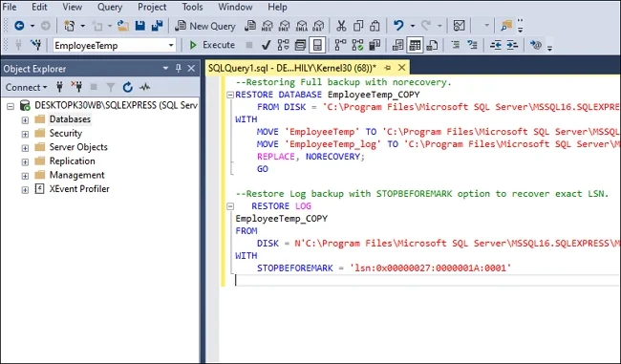This screenshot has height=364, width=621.
Task: Click the Cut scissors icon
Action: [341, 26]
